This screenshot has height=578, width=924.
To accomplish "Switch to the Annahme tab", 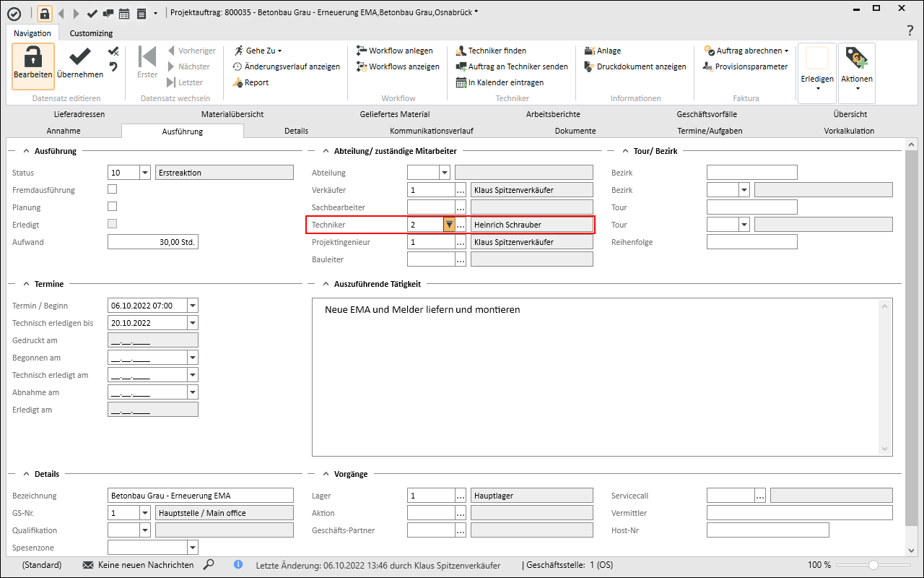I will coord(64,131).
